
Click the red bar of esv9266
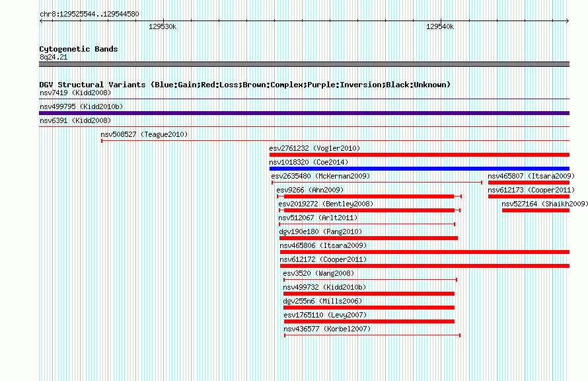point(369,196)
